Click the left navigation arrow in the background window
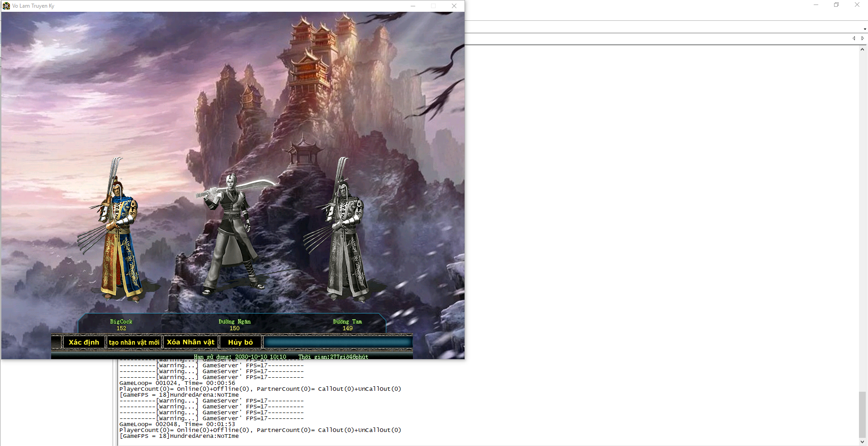The width and height of the screenshot is (868, 446). click(x=854, y=38)
